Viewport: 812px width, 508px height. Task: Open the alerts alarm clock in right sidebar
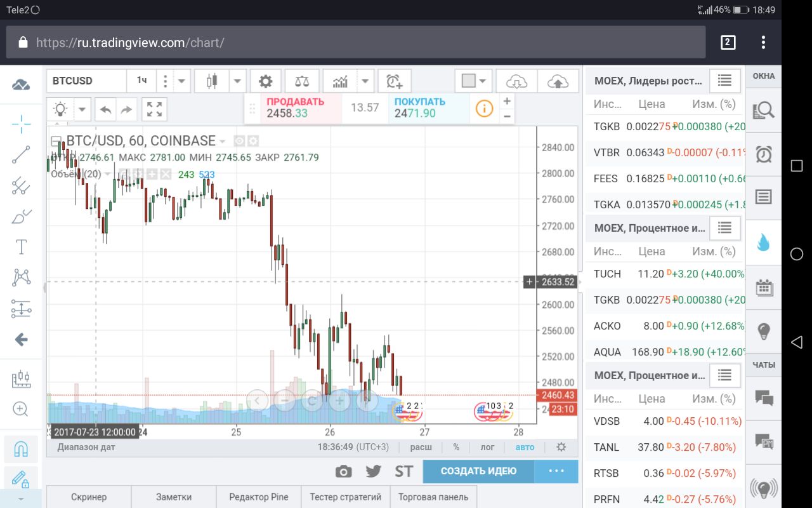point(764,154)
